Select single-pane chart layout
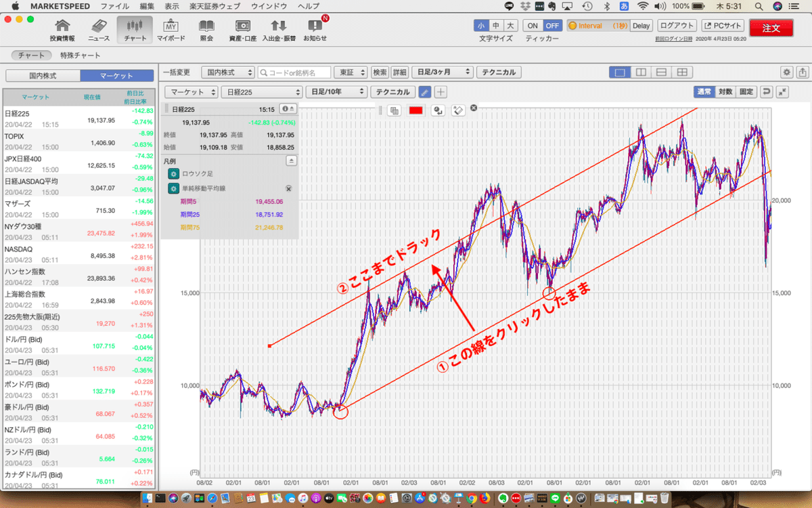The height and width of the screenshot is (508, 812). point(618,72)
